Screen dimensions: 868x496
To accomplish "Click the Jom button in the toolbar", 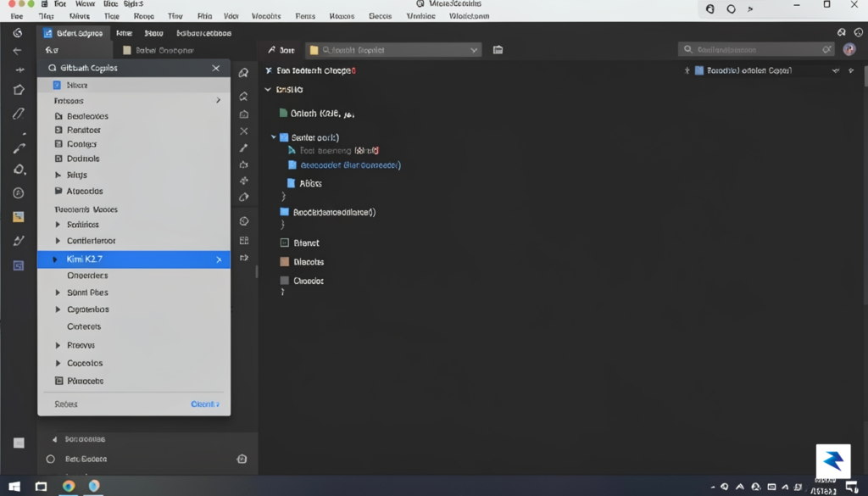I will click(281, 50).
